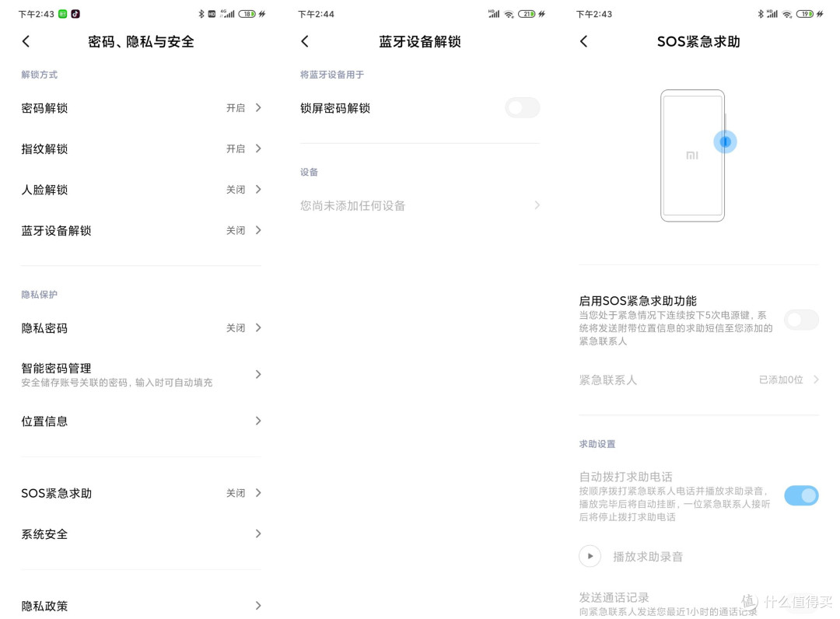Tap Wi-Fi icon in SOS screen status bar
The width and height of the screenshot is (840, 619).
(x=786, y=15)
